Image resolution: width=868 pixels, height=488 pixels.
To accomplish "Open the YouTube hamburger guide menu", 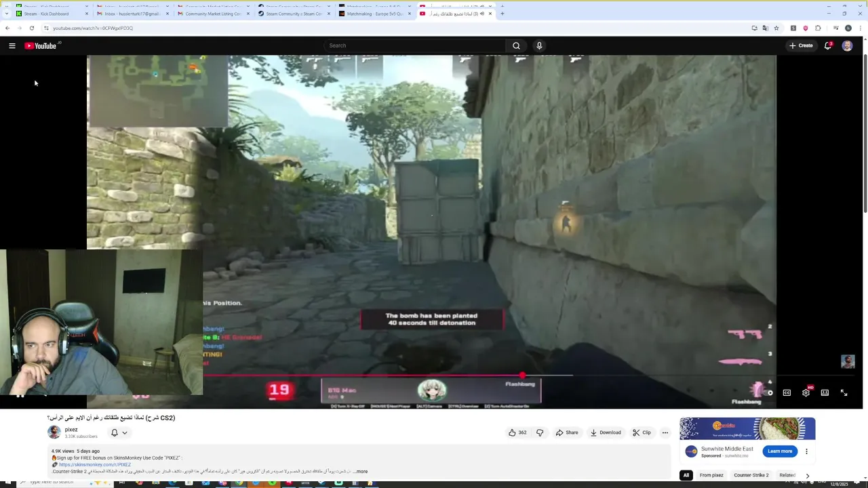I will pyautogui.click(x=12, y=45).
